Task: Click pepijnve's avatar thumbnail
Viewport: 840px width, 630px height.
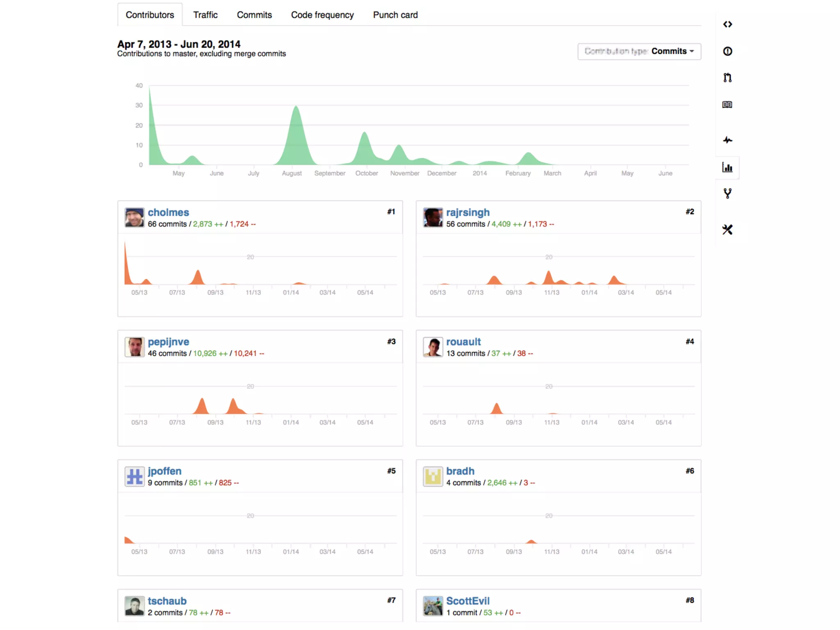Action: coord(135,347)
